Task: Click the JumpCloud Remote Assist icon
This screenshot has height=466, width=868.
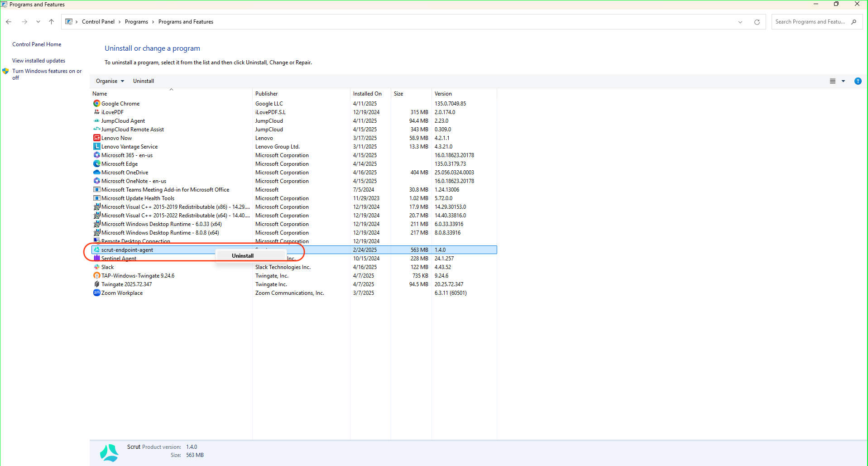Action: (x=96, y=129)
